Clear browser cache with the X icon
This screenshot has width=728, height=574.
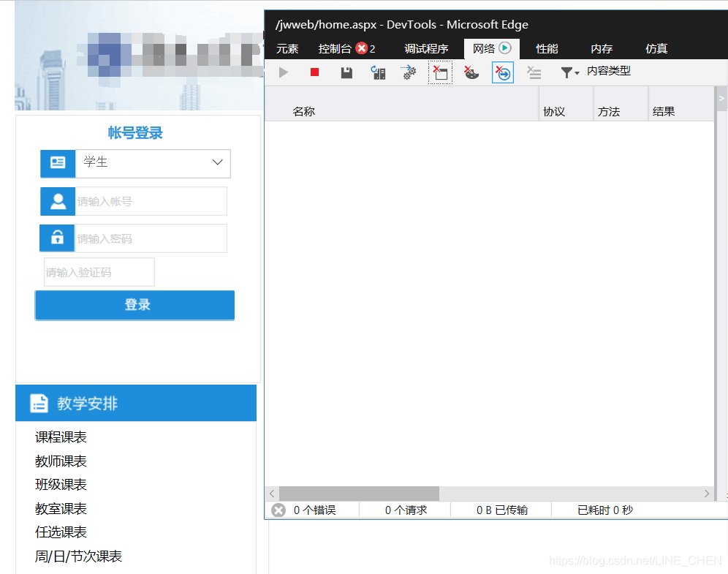pos(471,72)
